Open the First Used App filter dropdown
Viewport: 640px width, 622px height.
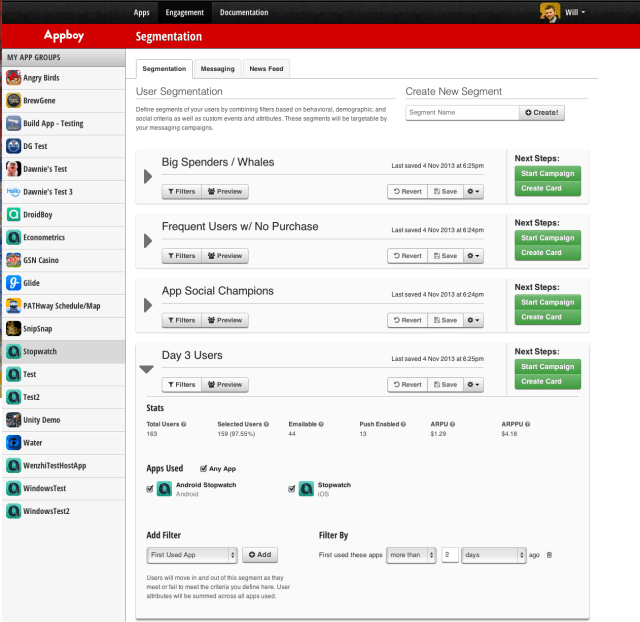coord(192,555)
